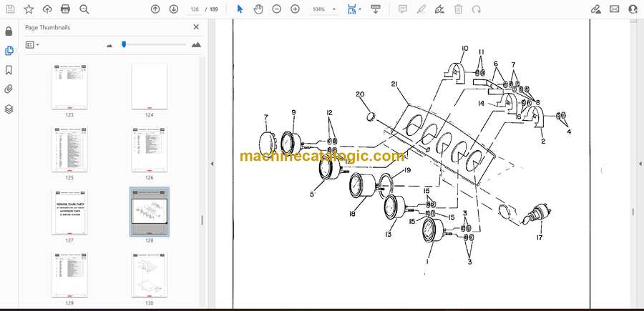Add document to starred bookmarks

(x=29, y=9)
